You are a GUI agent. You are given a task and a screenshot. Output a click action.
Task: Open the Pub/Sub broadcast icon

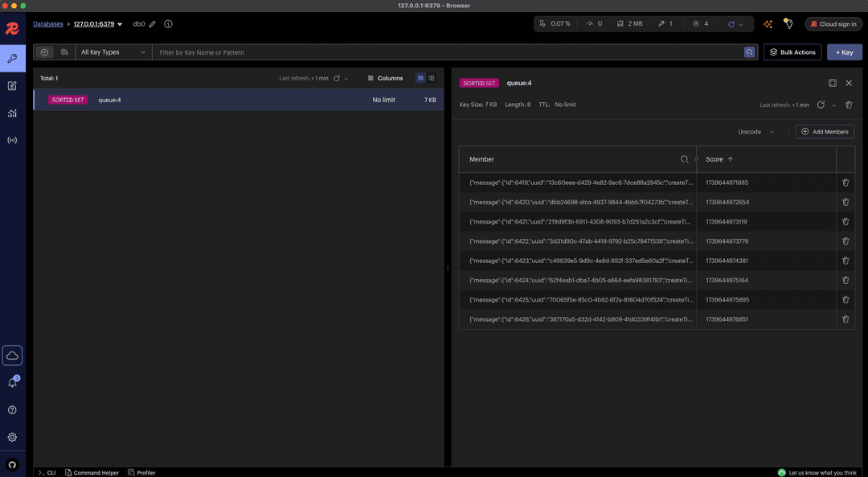12,140
